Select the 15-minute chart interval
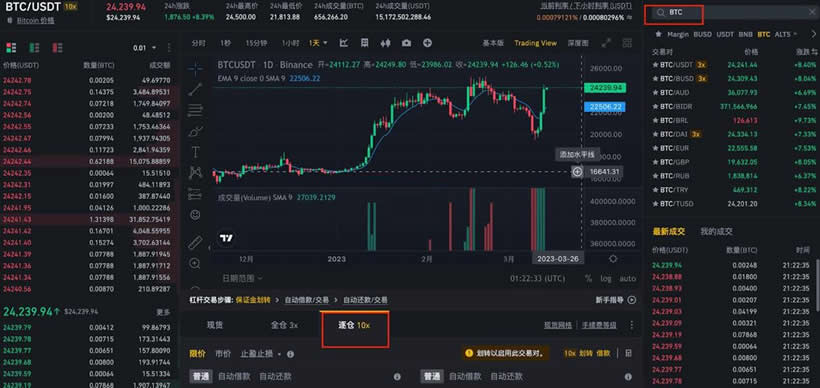This screenshot has height=388, width=820. point(256,43)
